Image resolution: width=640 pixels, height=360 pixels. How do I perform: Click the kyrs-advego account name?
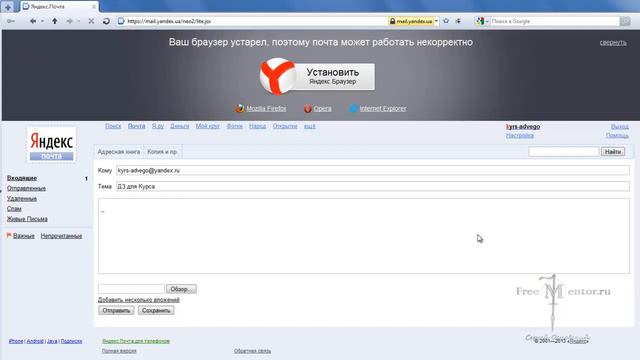(523, 127)
